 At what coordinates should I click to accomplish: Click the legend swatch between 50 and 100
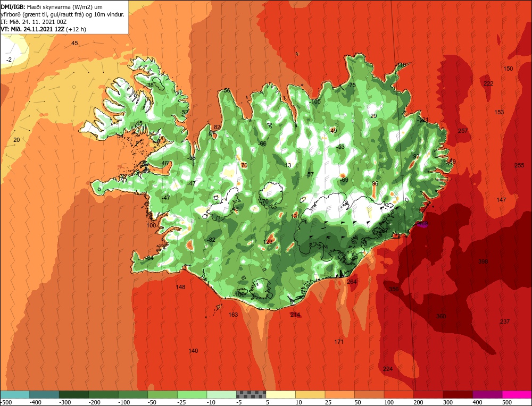coord(370,394)
